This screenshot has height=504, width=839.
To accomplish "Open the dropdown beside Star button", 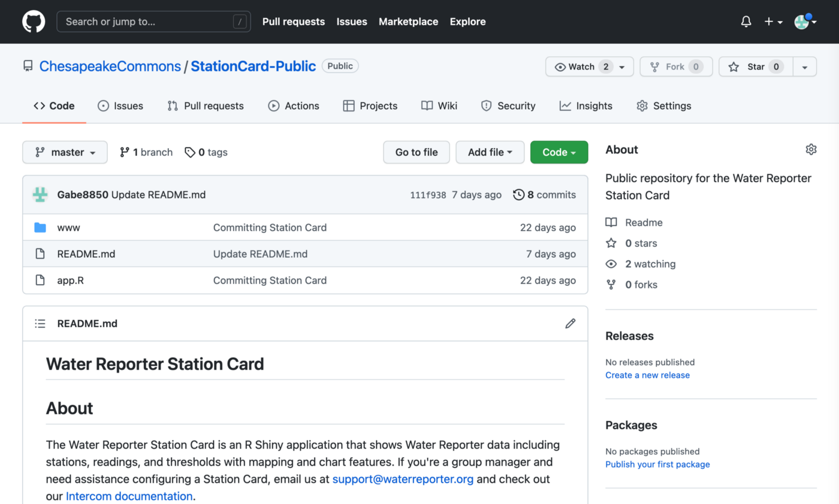I will click(x=805, y=67).
